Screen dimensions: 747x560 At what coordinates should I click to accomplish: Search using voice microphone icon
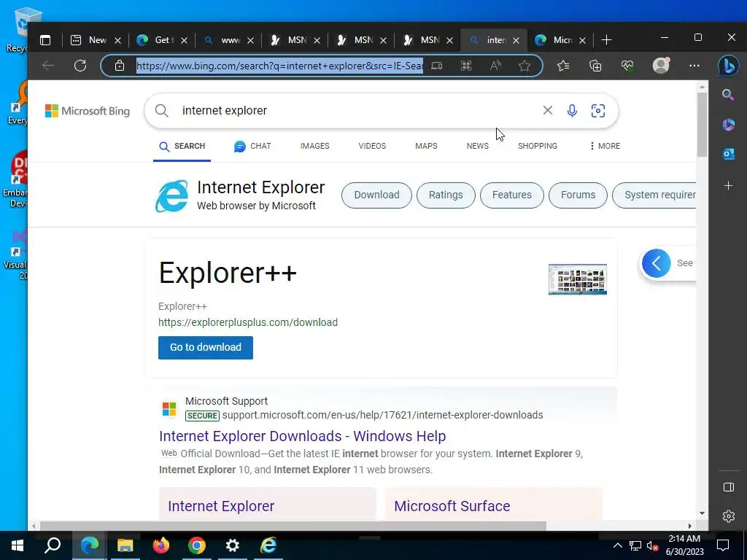pos(572,111)
